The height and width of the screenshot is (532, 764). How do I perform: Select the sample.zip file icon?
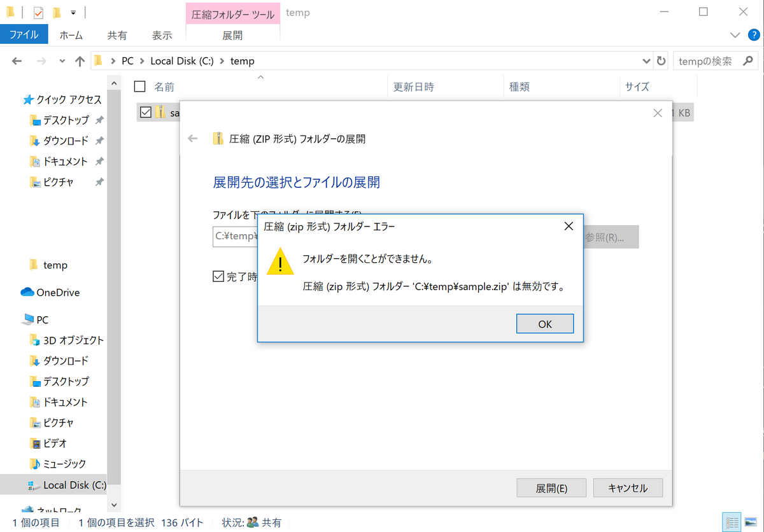pyautogui.click(x=160, y=112)
